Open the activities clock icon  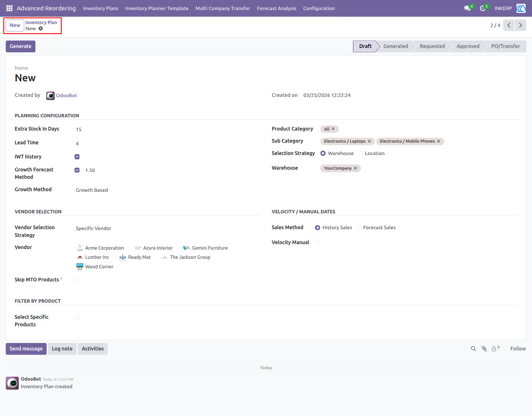pyautogui.click(x=483, y=8)
